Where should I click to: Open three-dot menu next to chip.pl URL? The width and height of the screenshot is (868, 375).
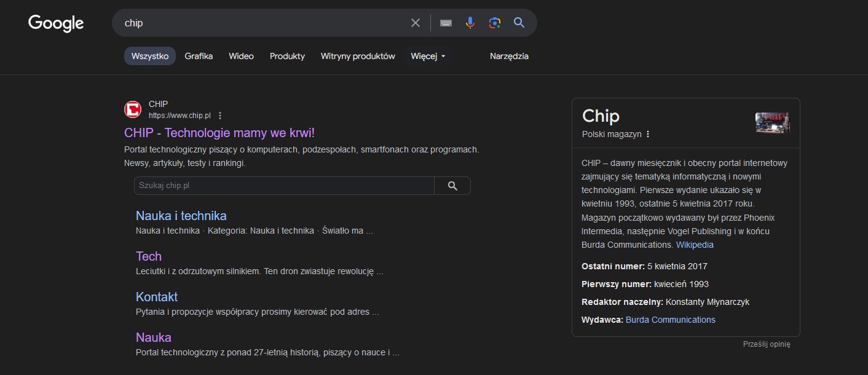(x=220, y=116)
